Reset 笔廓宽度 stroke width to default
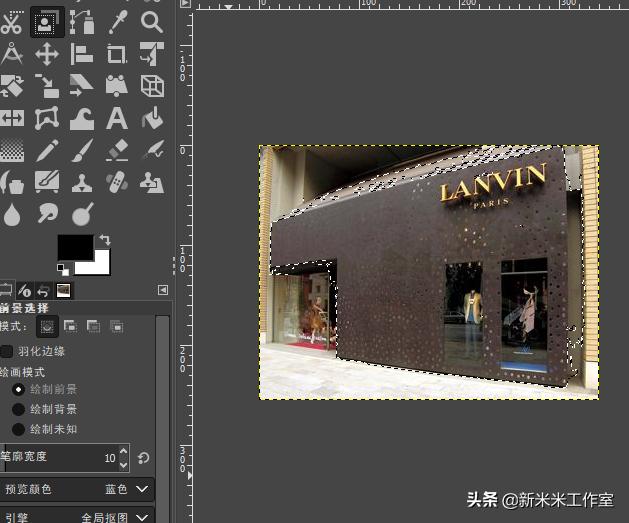Screen dimensions: 629x523 [x=143, y=458]
